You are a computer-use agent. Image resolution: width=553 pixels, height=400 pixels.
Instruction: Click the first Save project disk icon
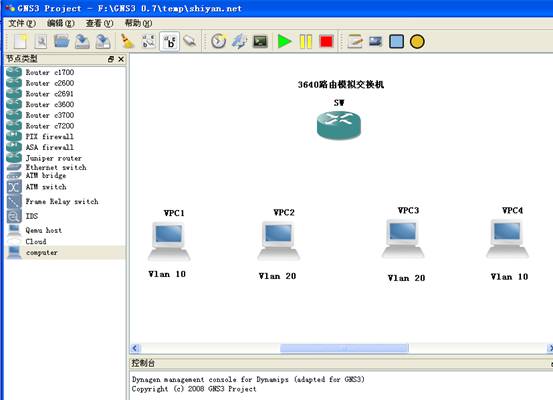[x=82, y=42]
